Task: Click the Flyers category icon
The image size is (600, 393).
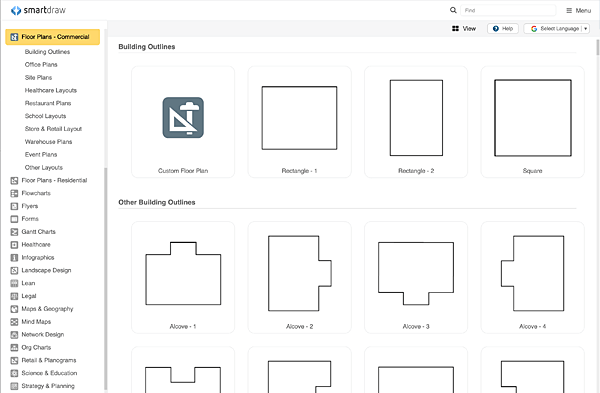Action: point(14,206)
